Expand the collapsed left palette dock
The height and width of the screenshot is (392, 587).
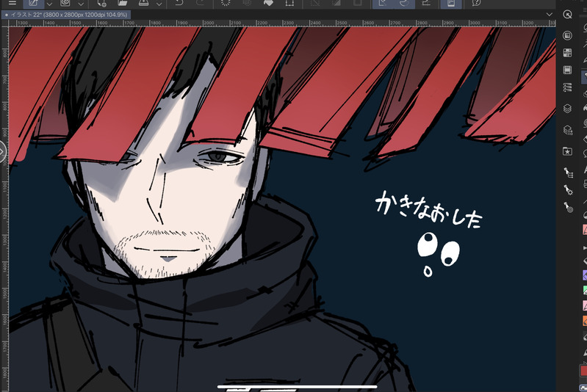pyautogui.click(x=2, y=151)
